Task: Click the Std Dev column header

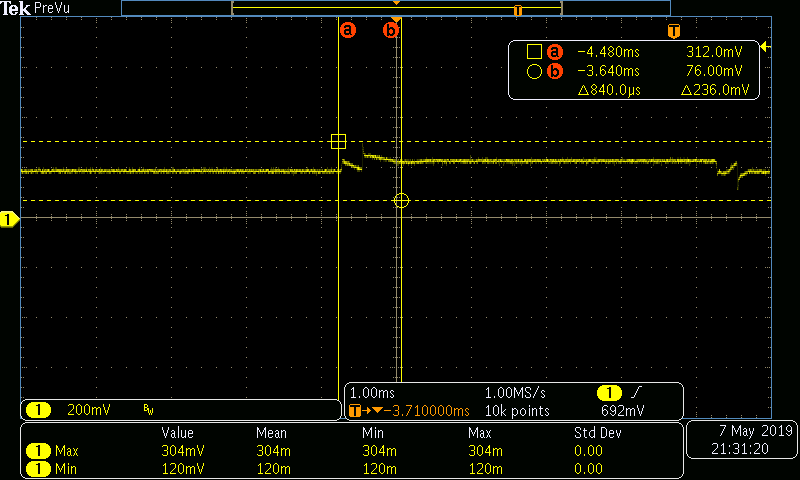Action: click(x=597, y=433)
